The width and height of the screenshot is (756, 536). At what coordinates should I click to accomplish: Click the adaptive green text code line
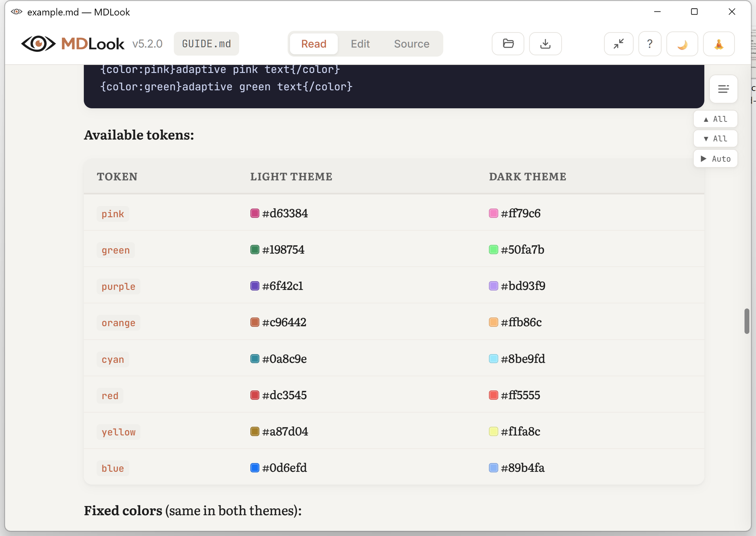click(226, 87)
